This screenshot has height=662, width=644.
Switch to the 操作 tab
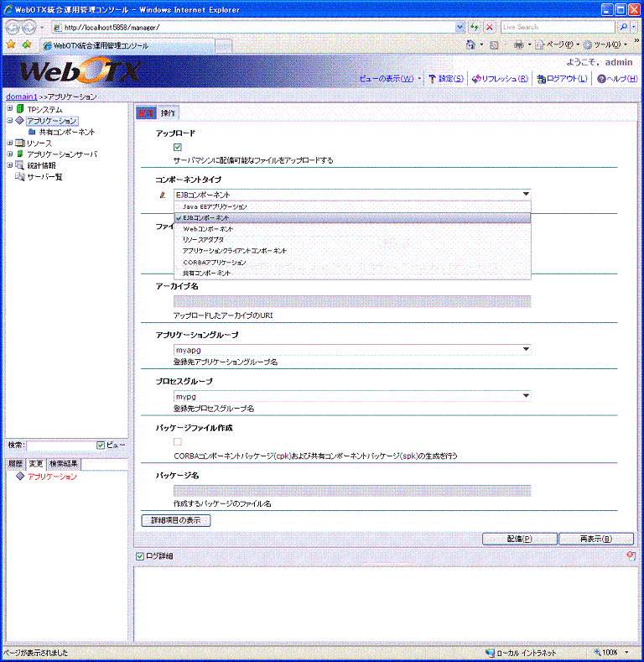[x=169, y=113]
